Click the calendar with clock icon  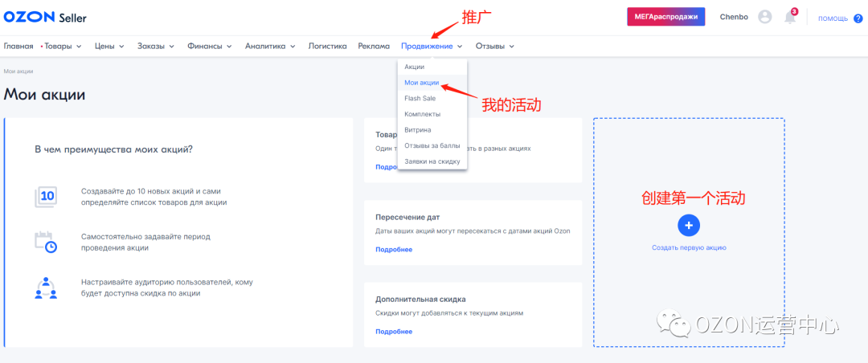pos(45,242)
